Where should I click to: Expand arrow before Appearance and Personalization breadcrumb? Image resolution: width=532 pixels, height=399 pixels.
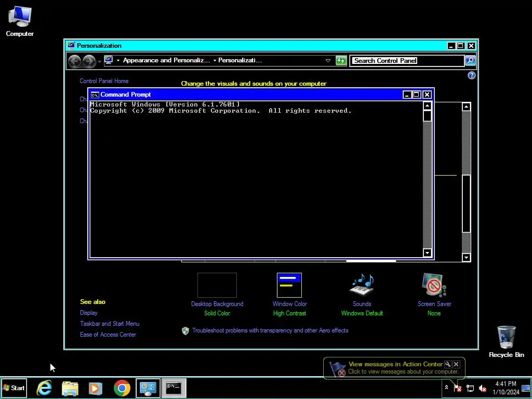click(x=118, y=60)
